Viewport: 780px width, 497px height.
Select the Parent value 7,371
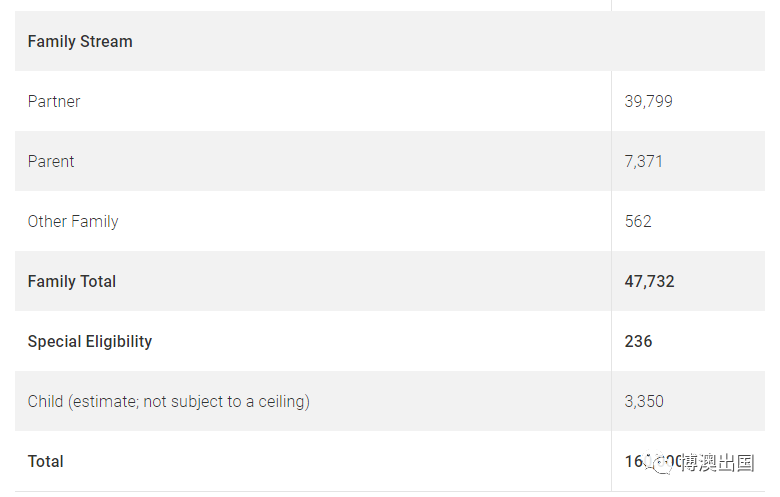pyautogui.click(x=643, y=161)
